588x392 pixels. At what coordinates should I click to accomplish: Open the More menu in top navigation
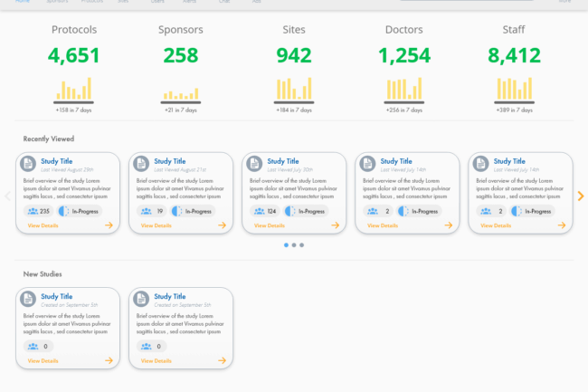pos(564,2)
